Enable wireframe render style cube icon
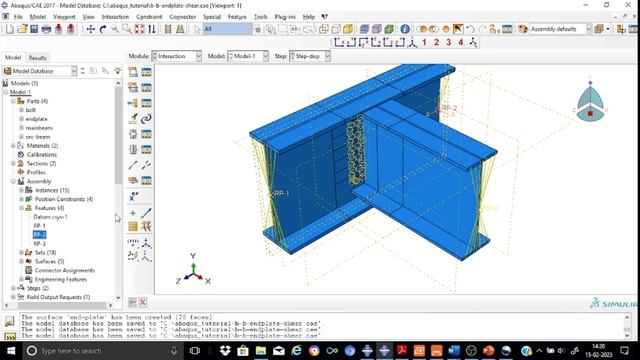 tap(323, 29)
